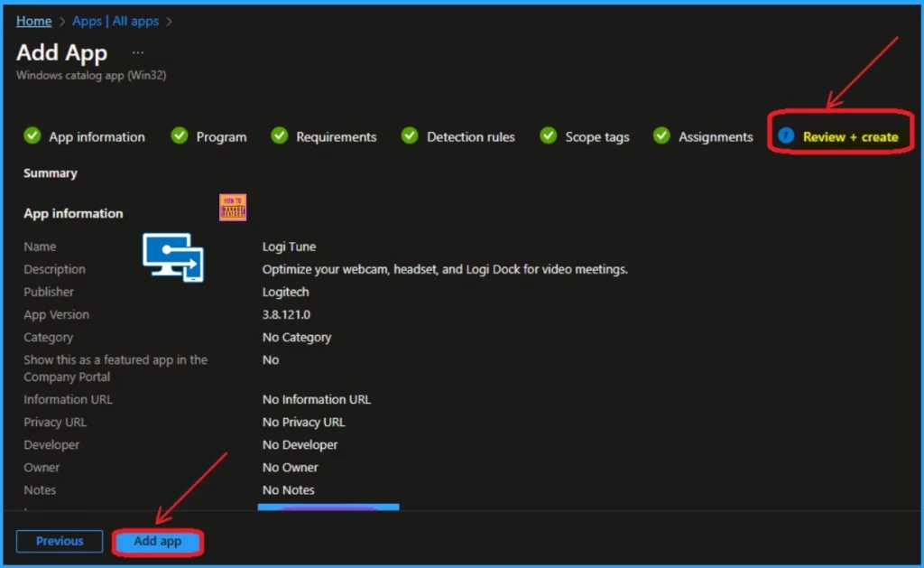Click the green check icon for Detection rules
This screenshot has width=924, height=568.
[410, 135]
